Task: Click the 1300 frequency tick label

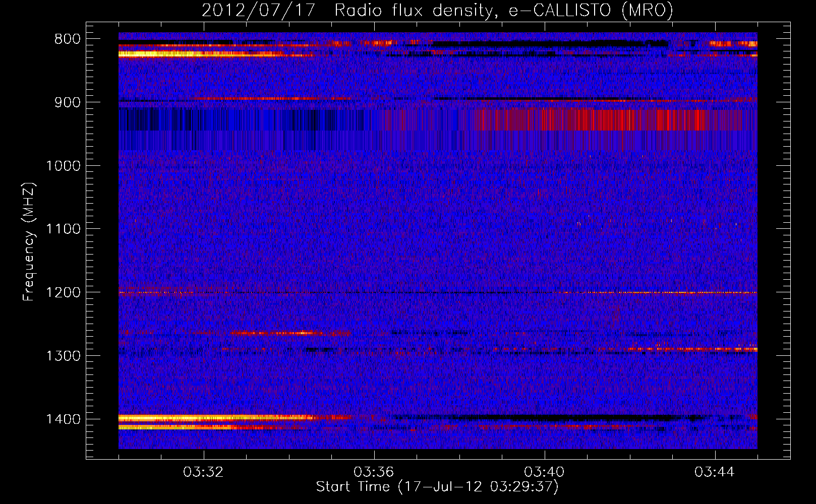Action: coord(64,356)
